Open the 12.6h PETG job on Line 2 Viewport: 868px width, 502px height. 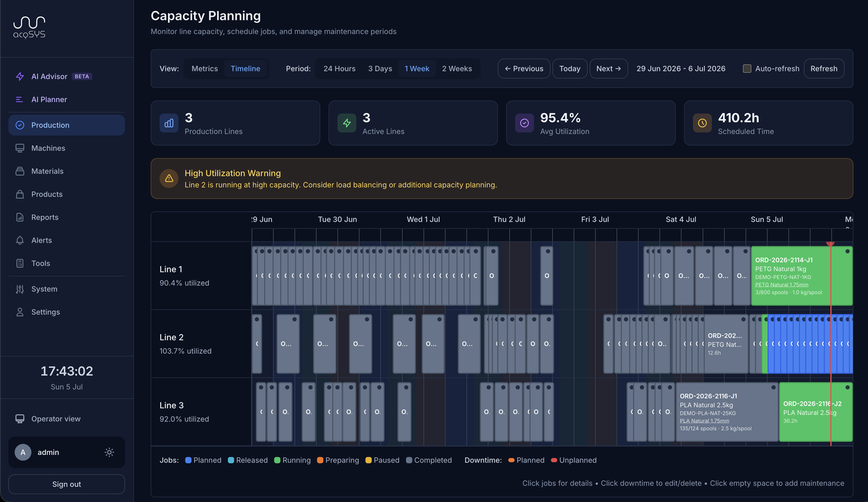pos(726,344)
